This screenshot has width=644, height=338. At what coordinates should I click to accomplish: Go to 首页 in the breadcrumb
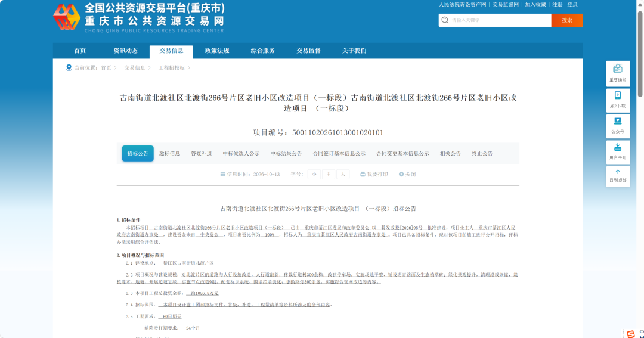pos(106,68)
